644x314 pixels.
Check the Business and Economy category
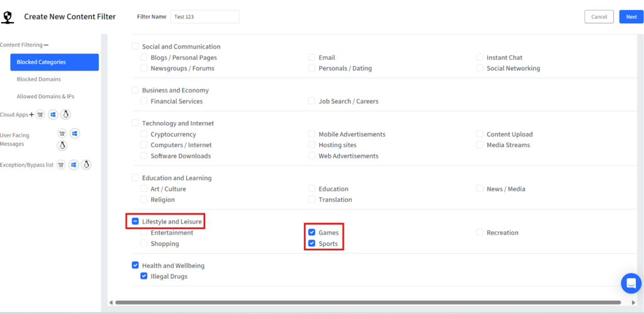[x=135, y=90]
